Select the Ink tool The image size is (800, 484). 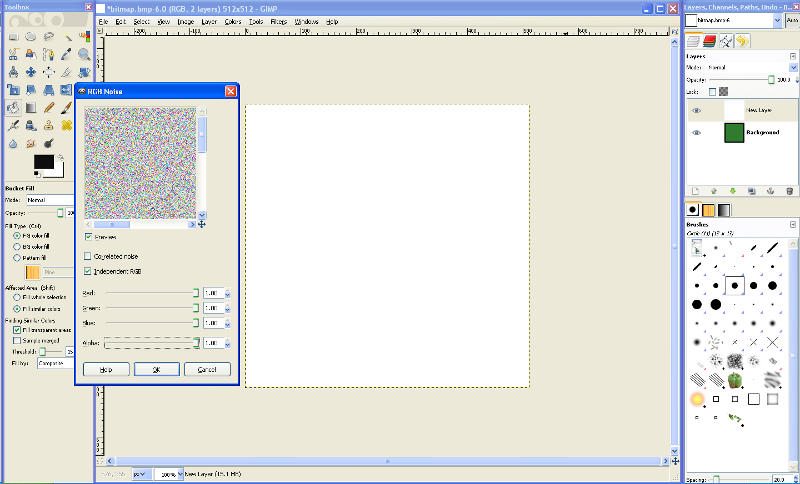click(x=31, y=125)
